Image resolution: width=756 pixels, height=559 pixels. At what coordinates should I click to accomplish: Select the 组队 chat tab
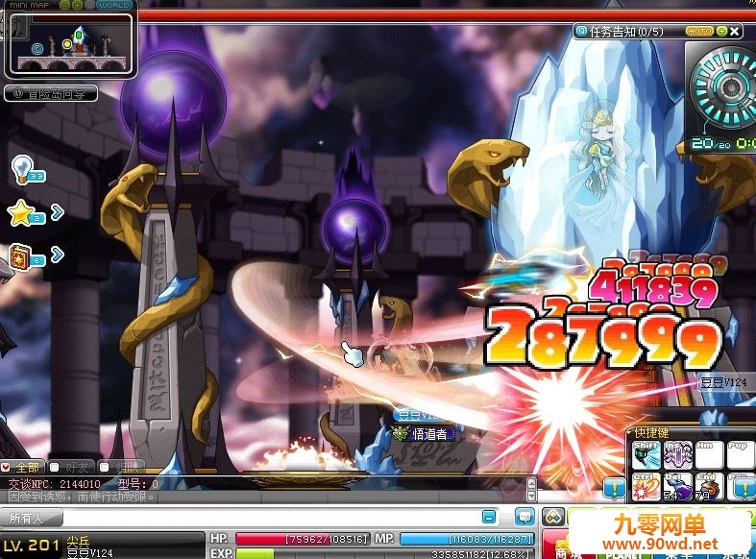[120, 467]
